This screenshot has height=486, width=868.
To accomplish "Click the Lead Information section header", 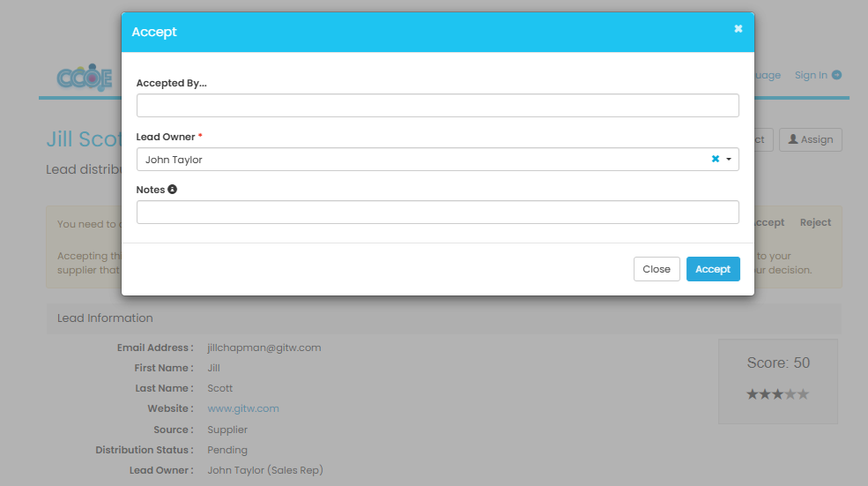I will [443, 318].
